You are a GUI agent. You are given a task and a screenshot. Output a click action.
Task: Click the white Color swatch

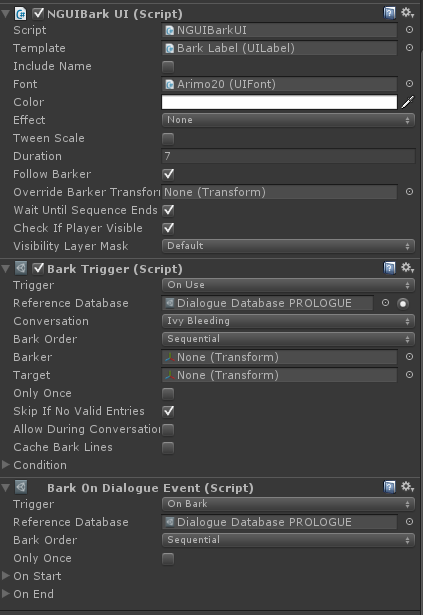279,102
